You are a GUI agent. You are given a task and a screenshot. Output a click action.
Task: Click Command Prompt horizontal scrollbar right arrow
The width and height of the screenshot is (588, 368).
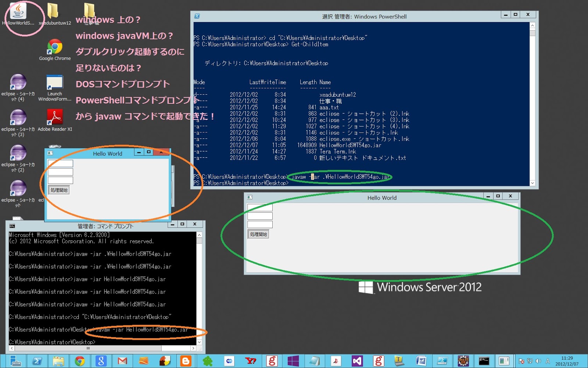click(x=193, y=348)
